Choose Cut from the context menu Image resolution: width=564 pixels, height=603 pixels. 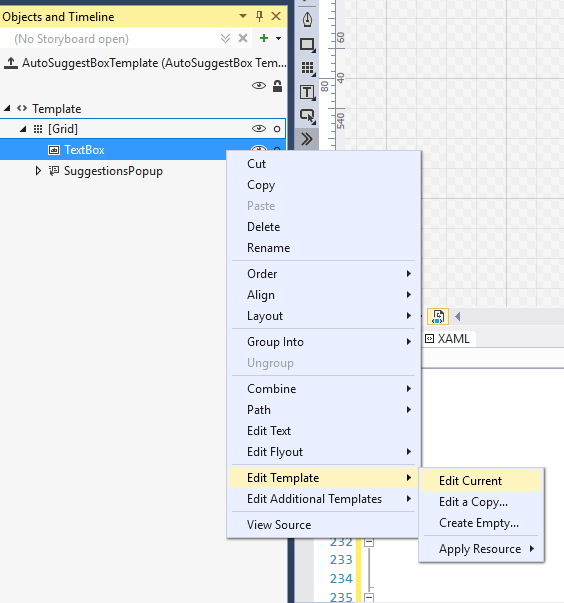(x=324, y=164)
